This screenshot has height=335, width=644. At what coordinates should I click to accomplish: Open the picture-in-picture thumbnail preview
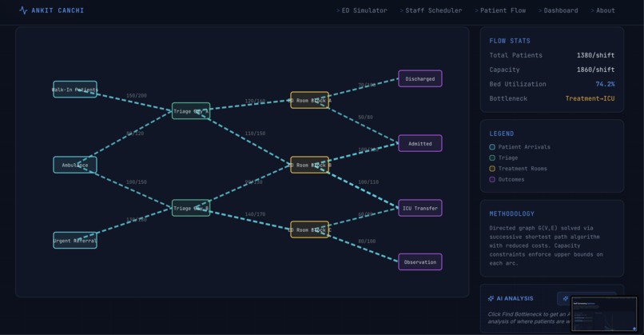click(604, 313)
